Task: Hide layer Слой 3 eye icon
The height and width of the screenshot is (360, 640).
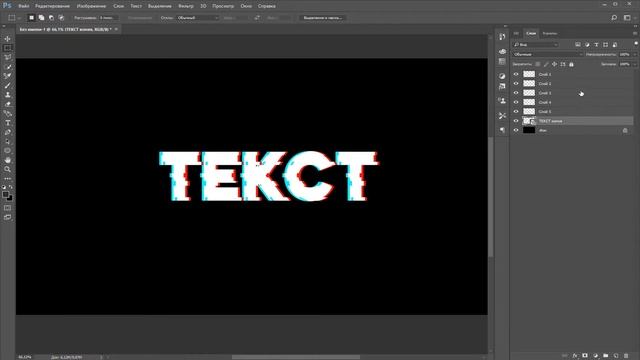Action: [516, 93]
